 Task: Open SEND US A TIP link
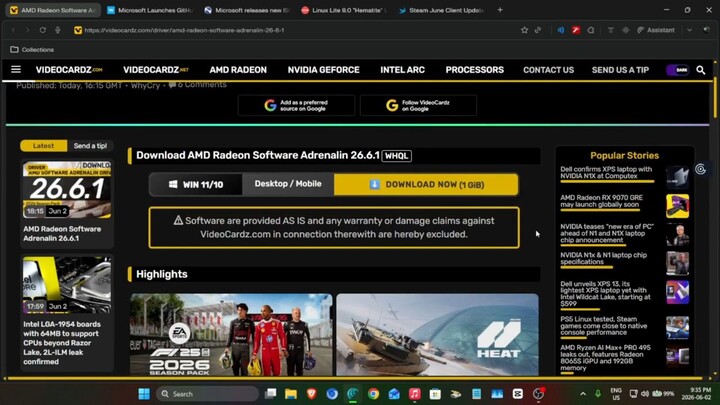(x=620, y=70)
